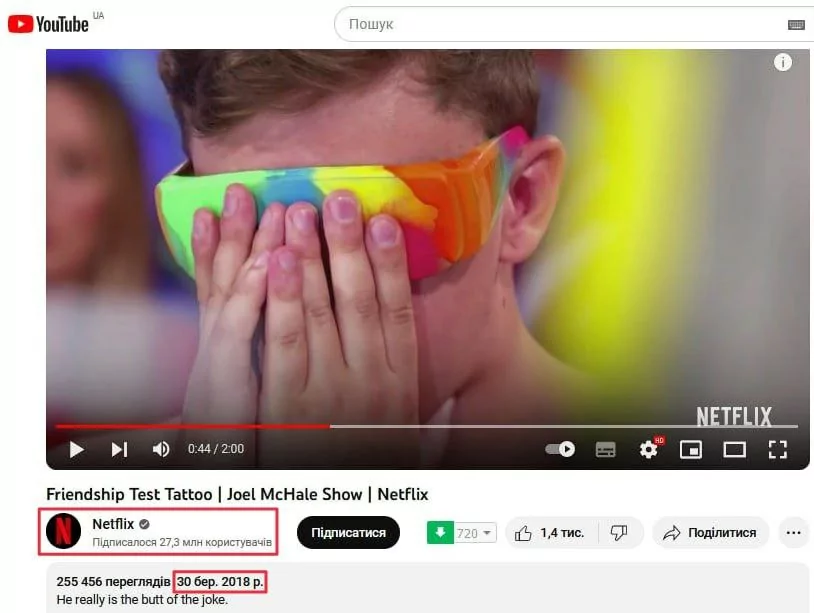814x613 pixels.
Task: Toggle the autoplay switch
Action: point(560,448)
